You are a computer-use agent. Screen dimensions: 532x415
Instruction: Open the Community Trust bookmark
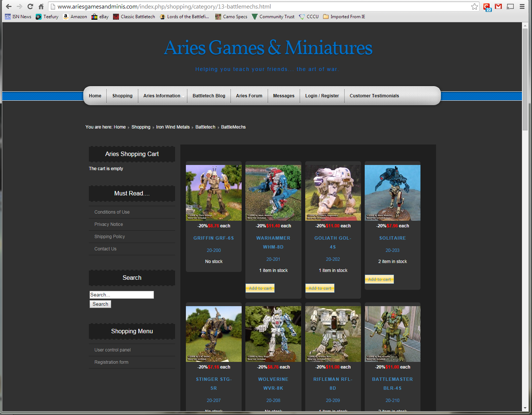(273, 17)
